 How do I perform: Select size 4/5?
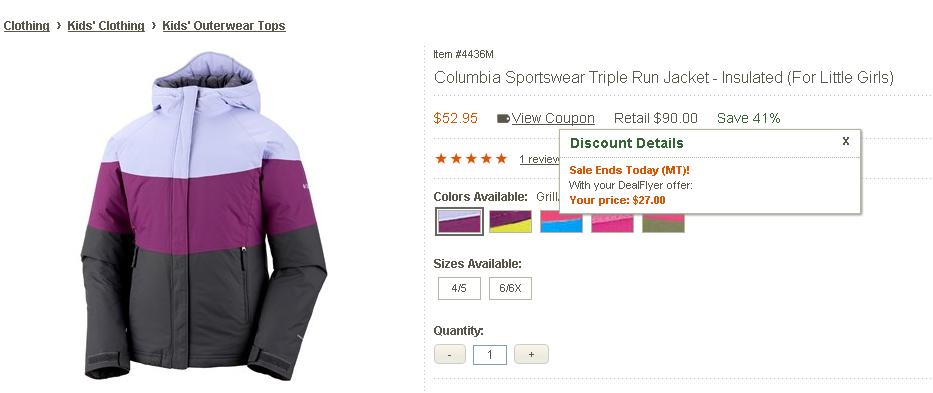point(459,288)
